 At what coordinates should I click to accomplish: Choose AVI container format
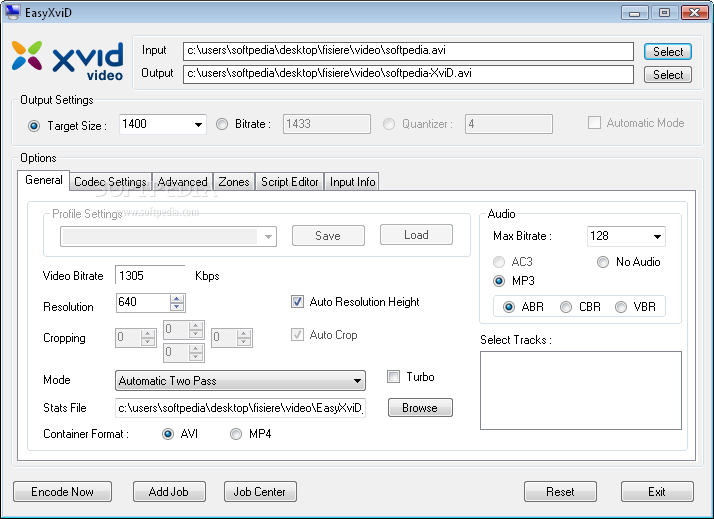coord(168,434)
